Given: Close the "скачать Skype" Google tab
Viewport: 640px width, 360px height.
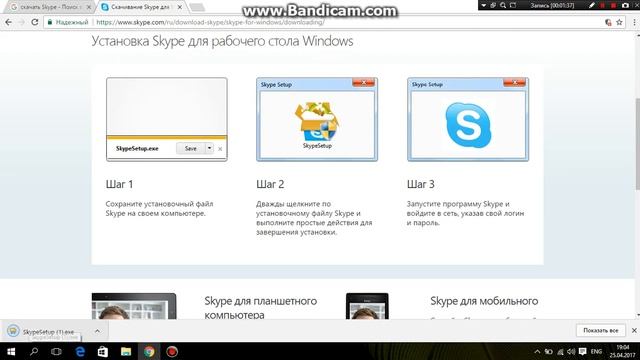Looking at the screenshot, I should click(89, 7).
